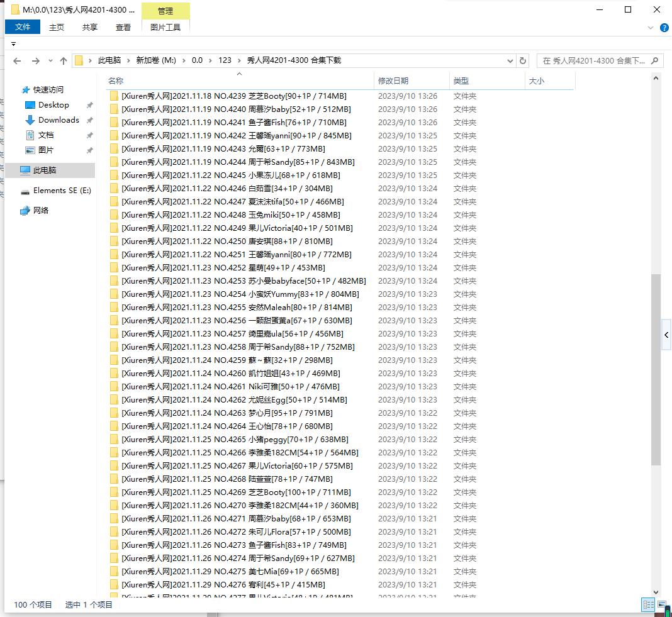Viewport: 672px width, 617px height.
Task: Open 网络 in the navigation pane
Action: pyautogui.click(x=41, y=211)
